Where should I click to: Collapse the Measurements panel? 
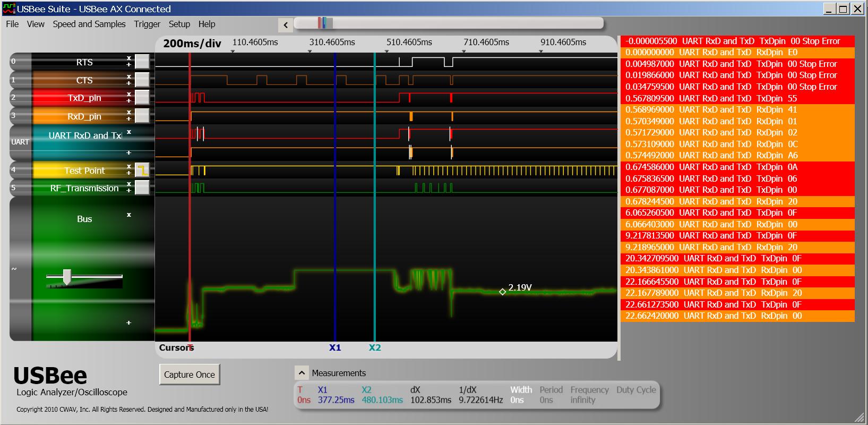pos(301,373)
